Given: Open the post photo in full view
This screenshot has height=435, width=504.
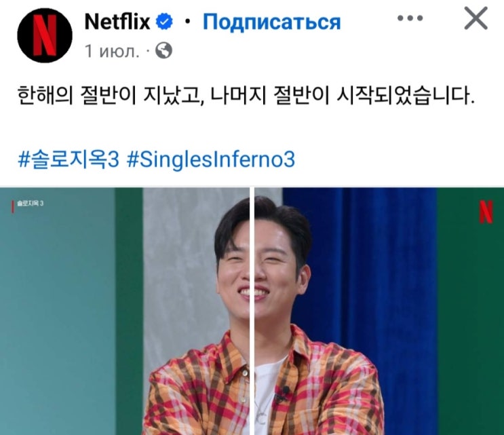Looking at the screenshot, I should pyautogui.click(x=252, y=311).
